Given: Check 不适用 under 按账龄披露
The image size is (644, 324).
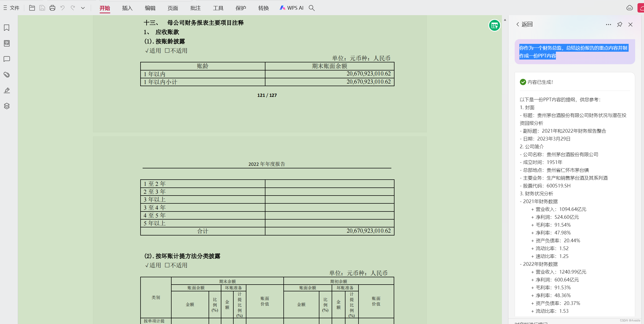Looking at the screenshot, I should [167, 50].
